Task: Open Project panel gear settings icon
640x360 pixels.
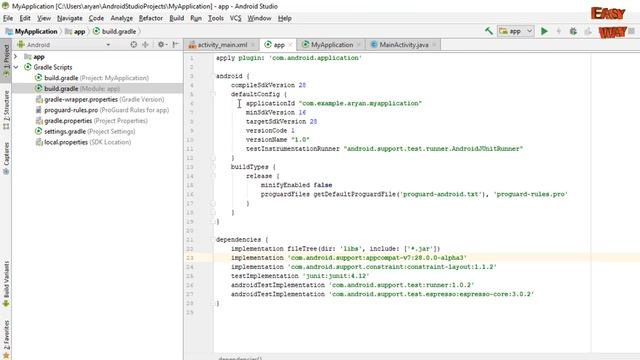Action: 162,44
